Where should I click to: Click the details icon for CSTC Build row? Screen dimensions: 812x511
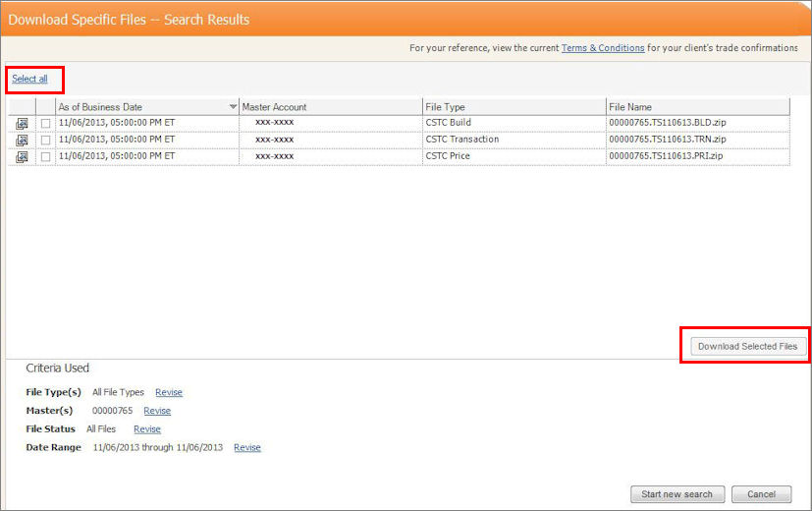(x=22, y=123)
